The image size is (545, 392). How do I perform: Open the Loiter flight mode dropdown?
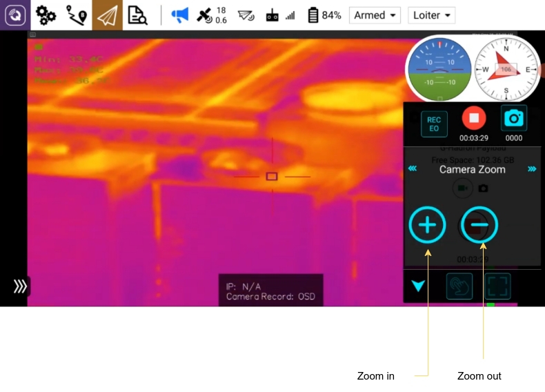tap(431, 15)
